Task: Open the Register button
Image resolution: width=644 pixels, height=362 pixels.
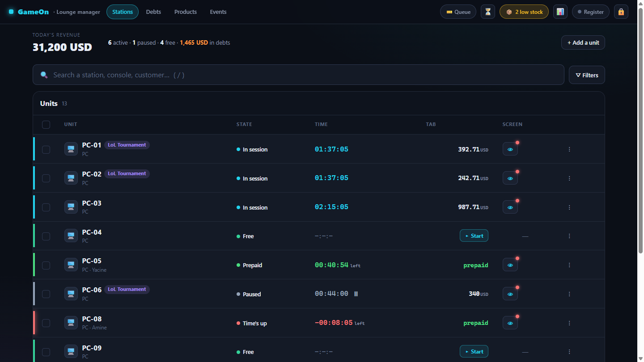Action: tap(591, 12)
